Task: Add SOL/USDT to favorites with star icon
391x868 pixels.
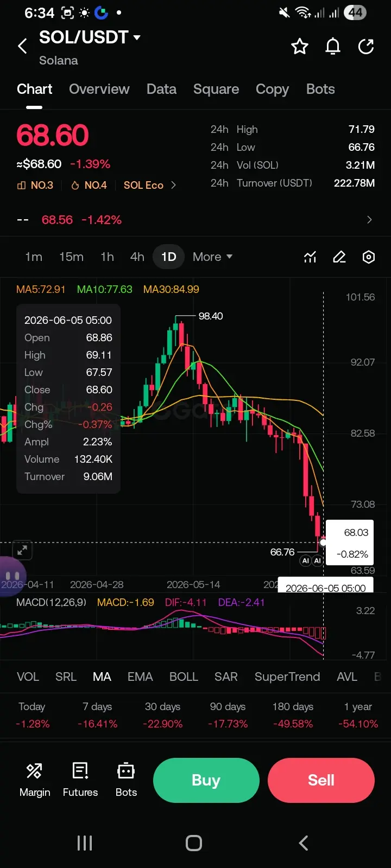Action: [300, 47]
